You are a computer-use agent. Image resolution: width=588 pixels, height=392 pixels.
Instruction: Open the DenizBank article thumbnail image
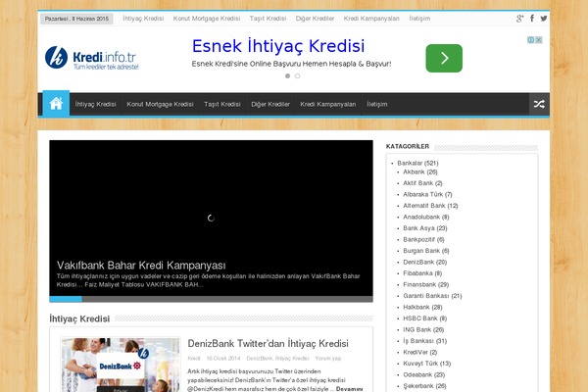pyautogui.click(x=121, y=365)
